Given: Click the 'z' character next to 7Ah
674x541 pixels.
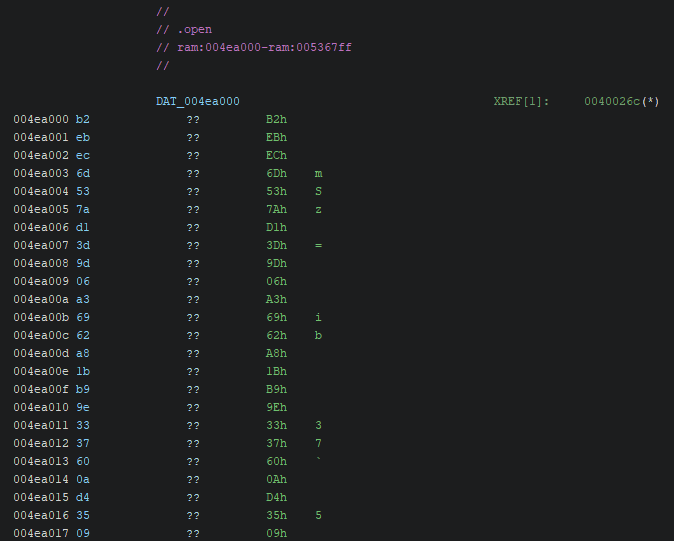Looking at the screenshot, I should tap(318, 210).
